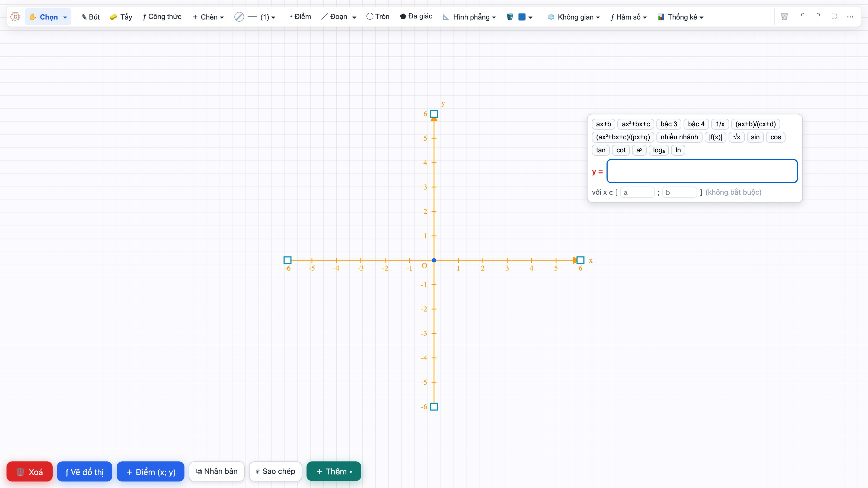Open the Chèn insert dropdown
The height and width of the screenshot is (488, 868).
click(208, 17)
